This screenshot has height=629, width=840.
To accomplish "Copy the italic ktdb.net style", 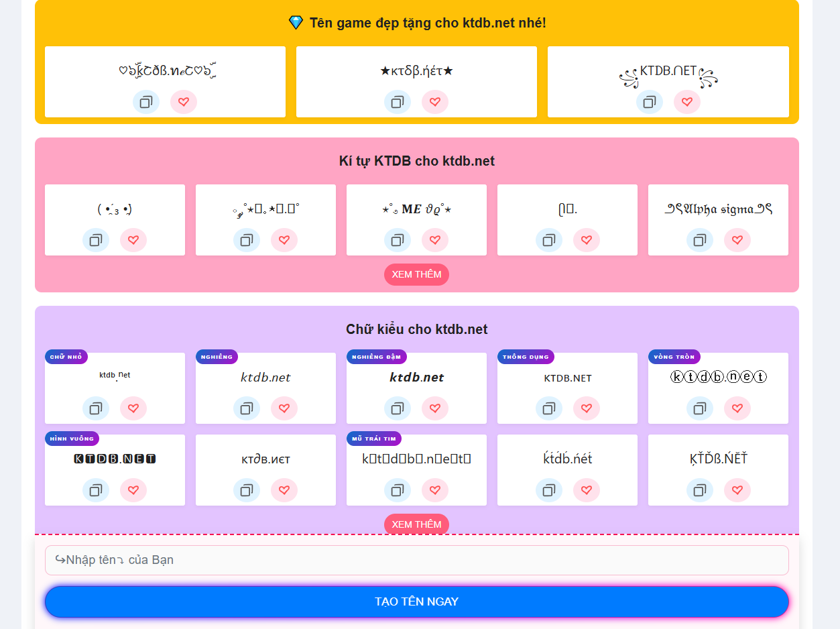I will [x=246, y=408].
